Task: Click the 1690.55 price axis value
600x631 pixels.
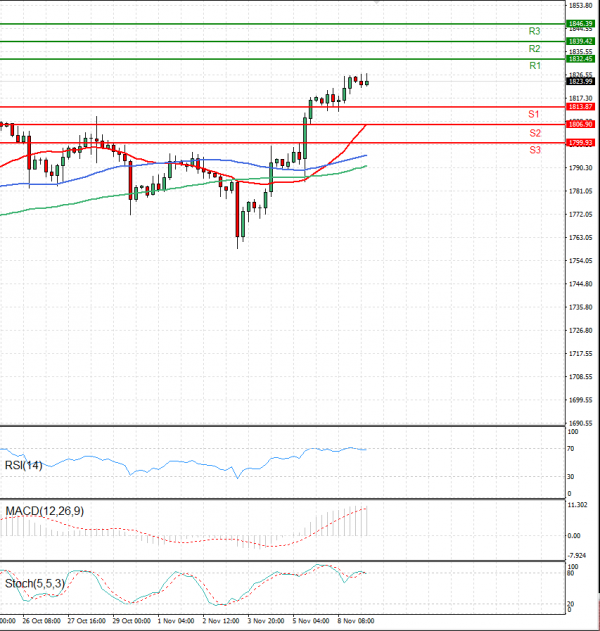Action: pos(581,423)
